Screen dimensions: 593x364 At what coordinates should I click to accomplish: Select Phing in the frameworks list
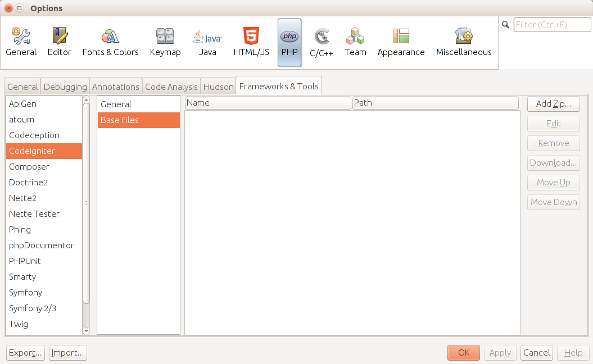click(44, 230)
